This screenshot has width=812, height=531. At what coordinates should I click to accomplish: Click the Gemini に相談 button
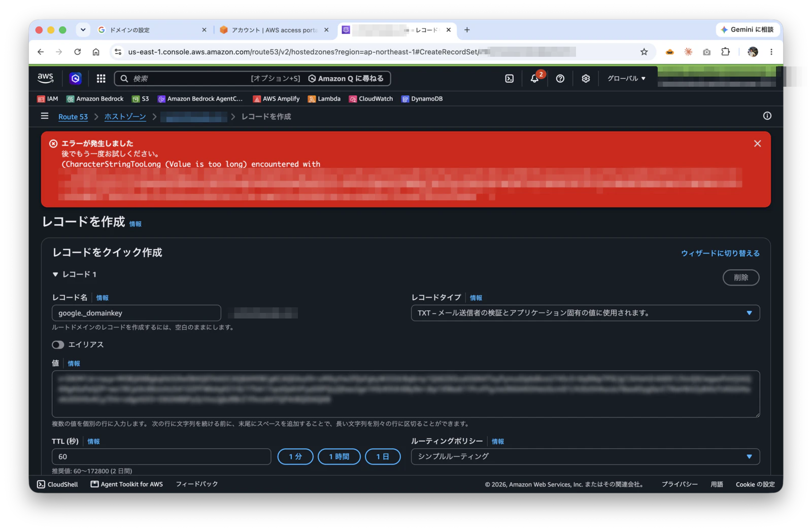[x=748, y=30]
